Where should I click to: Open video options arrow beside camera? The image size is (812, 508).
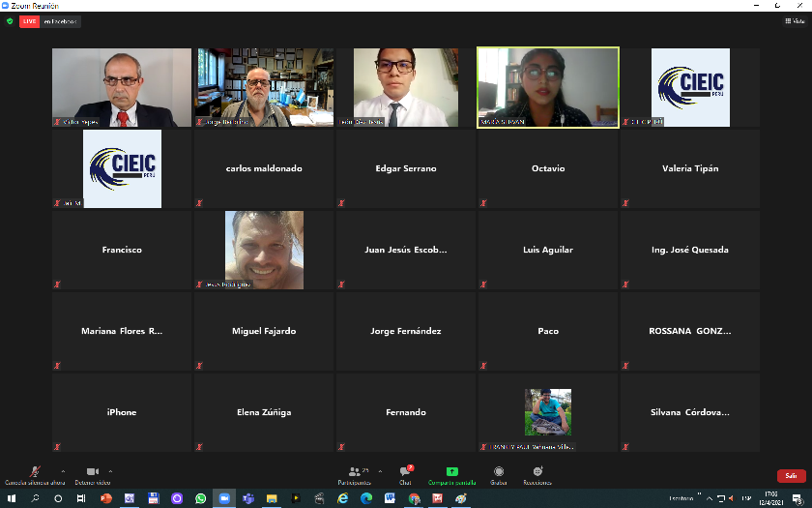click(x=110, y=471)
